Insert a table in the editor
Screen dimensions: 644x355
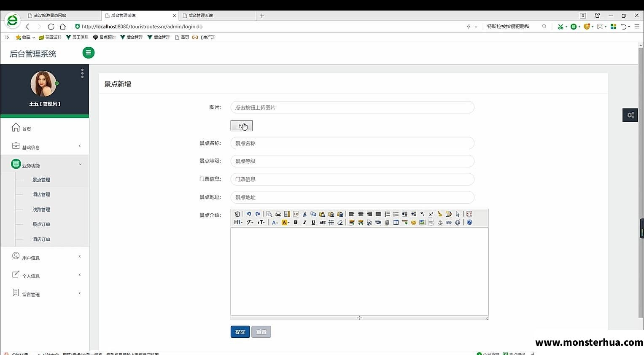tap(396, 222)
